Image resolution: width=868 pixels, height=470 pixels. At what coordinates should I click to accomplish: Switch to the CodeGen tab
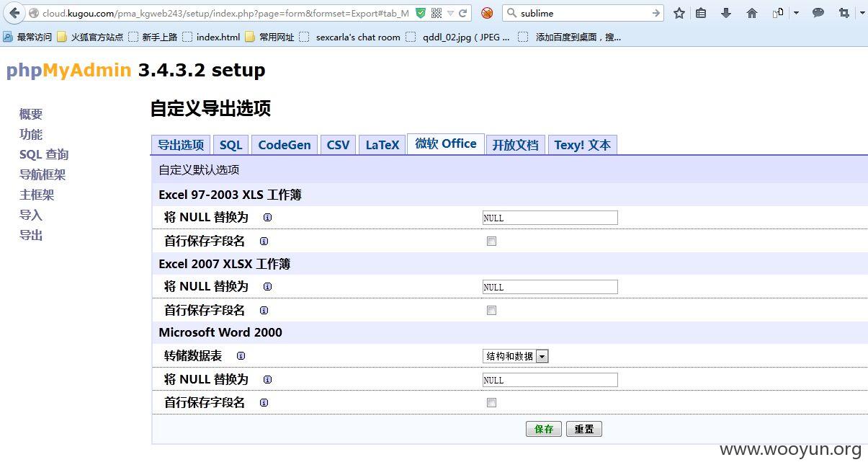[285, 145]
